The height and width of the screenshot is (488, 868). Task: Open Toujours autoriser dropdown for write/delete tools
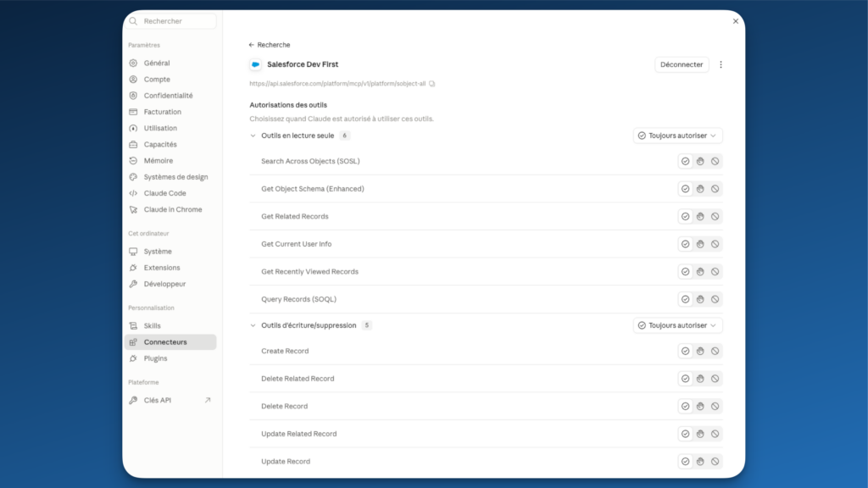[x=677, y=325]
